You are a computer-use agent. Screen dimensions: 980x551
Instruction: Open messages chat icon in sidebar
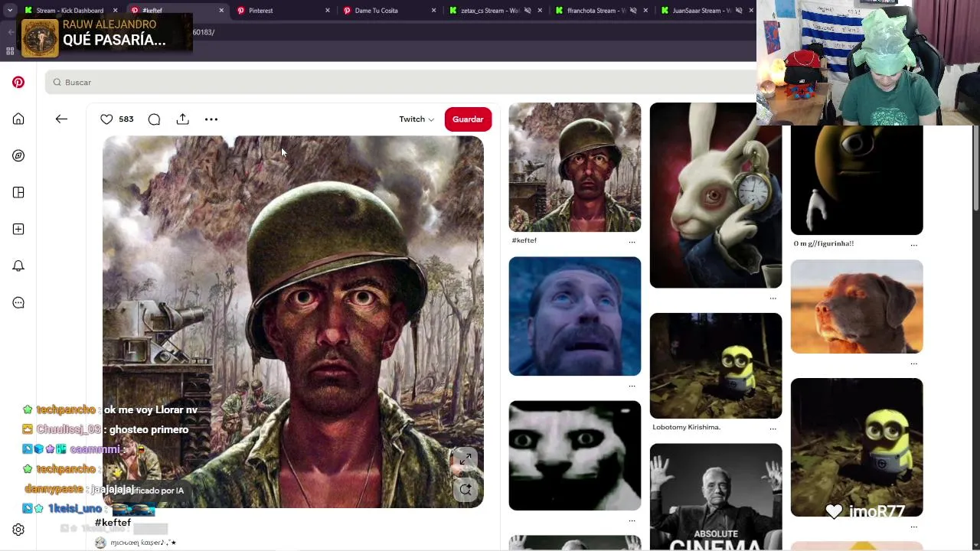tap(18, 302)
